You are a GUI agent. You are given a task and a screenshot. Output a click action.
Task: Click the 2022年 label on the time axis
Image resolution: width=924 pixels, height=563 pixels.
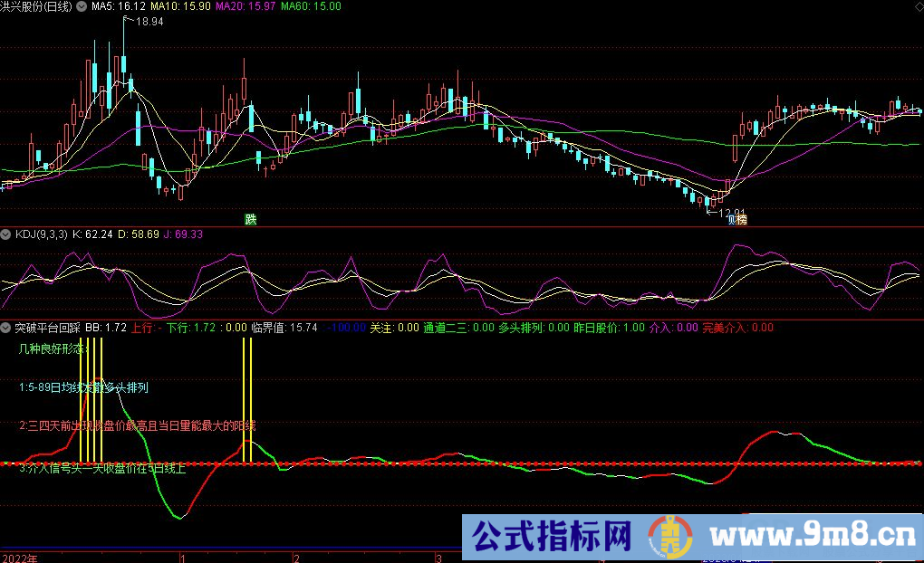tap(19, 558)
